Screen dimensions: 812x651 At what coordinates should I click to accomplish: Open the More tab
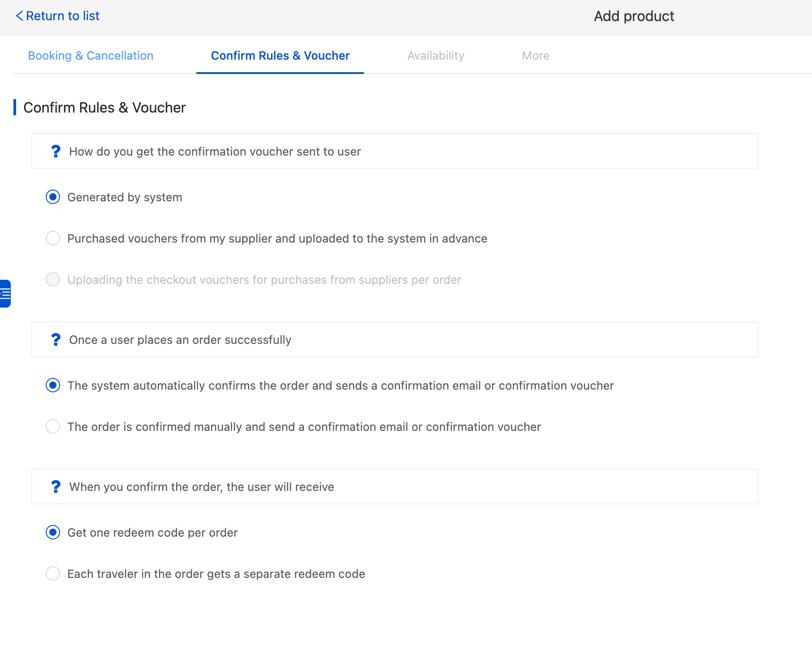pyautogui.click(x=536, y=56)
